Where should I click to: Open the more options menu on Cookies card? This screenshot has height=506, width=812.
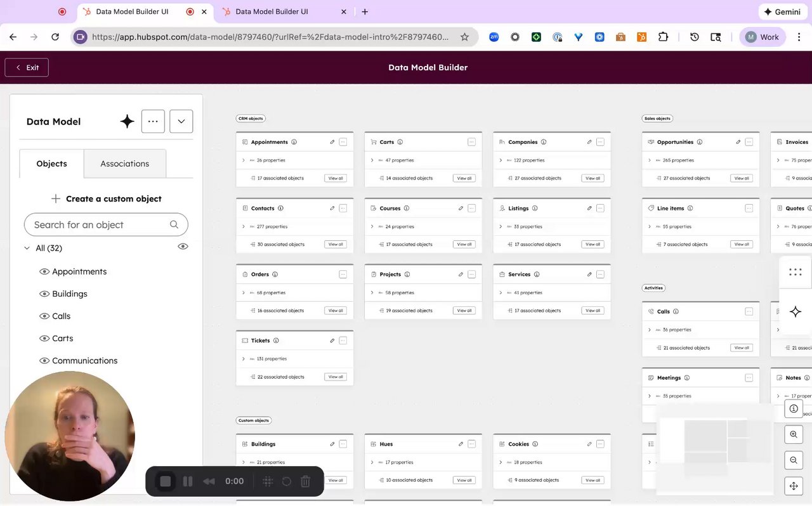(x=600, y=444)
